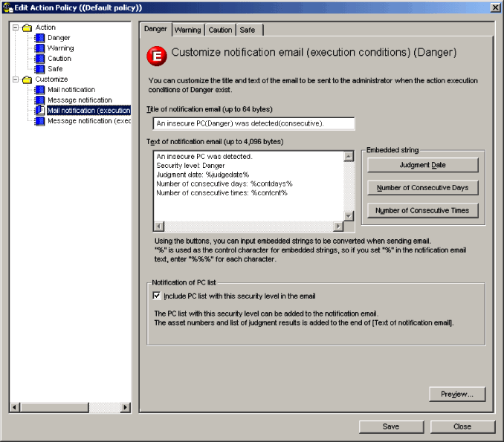Click the email text scroll left arrow
Screen dimensions: 504x442
point(159,227)
